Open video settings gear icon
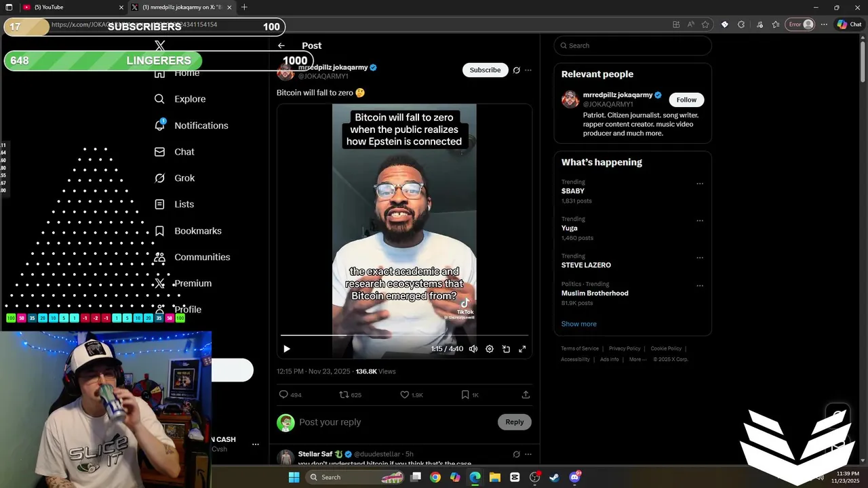Viewport: 868px width, 488px height. coord(490,349)
